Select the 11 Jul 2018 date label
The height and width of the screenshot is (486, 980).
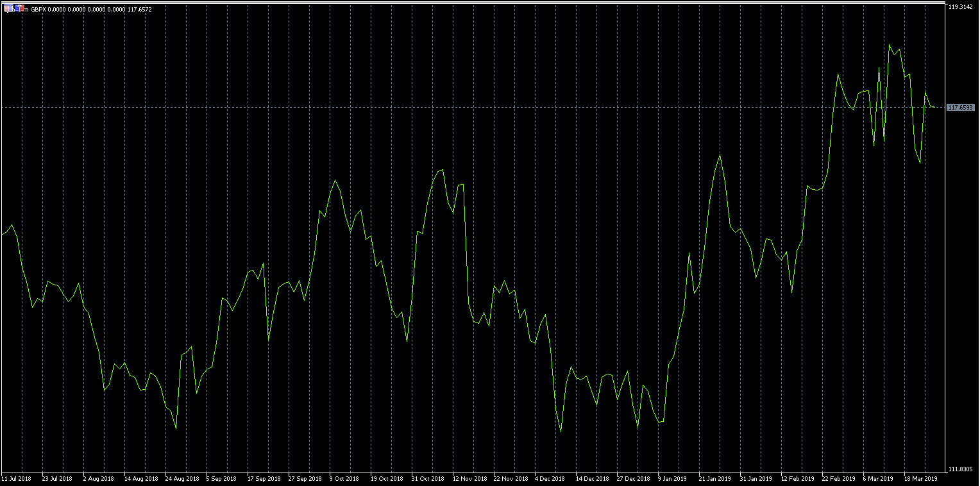(x=17, y=479)
